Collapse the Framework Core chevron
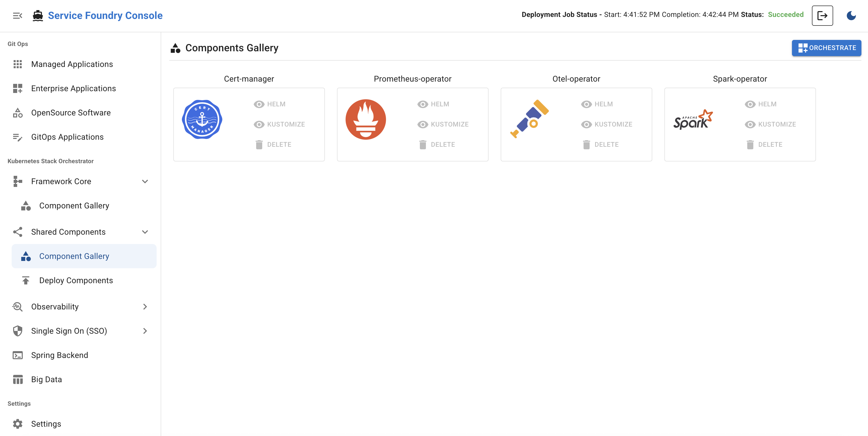Viewport: 868px width, 436px height. pos(145,181)
